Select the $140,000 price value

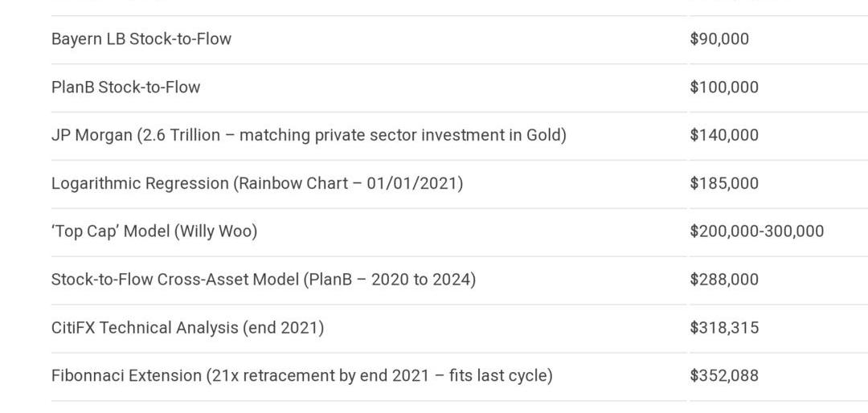[724, 135]
